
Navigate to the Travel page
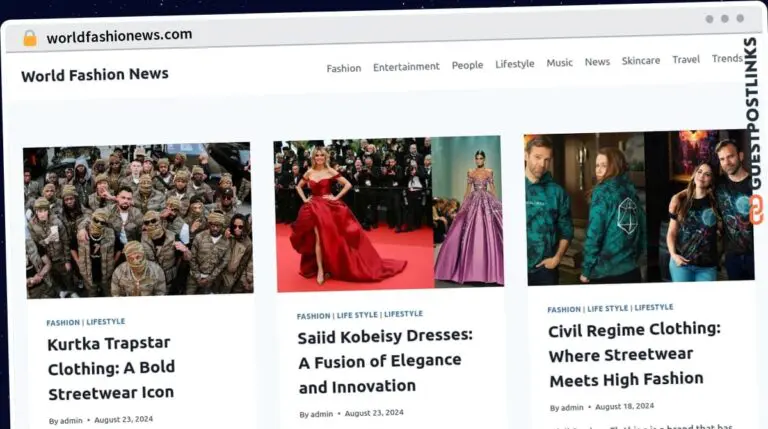pyautogui.click(x=686, y=59)
